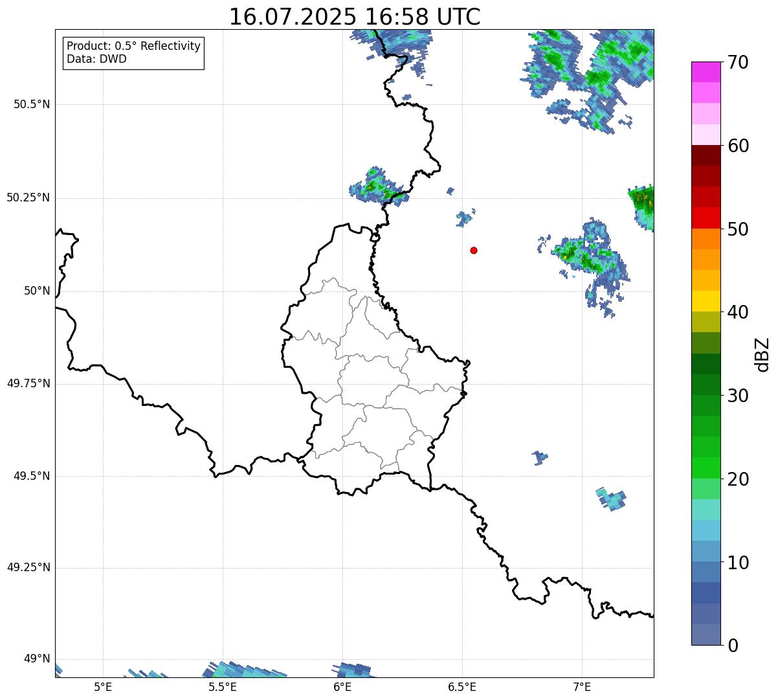
Task: Click the 49°N latitude label
Action: pyautogui.click(x=37, y=659)
